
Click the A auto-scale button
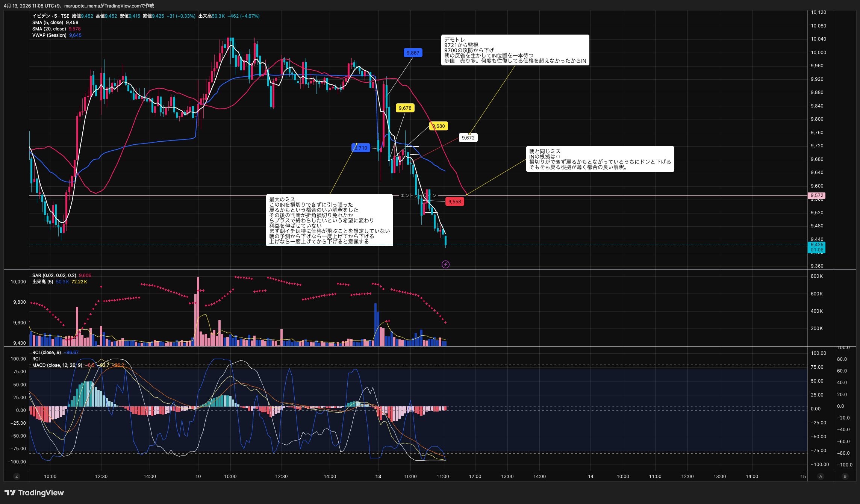pos(821,476)
